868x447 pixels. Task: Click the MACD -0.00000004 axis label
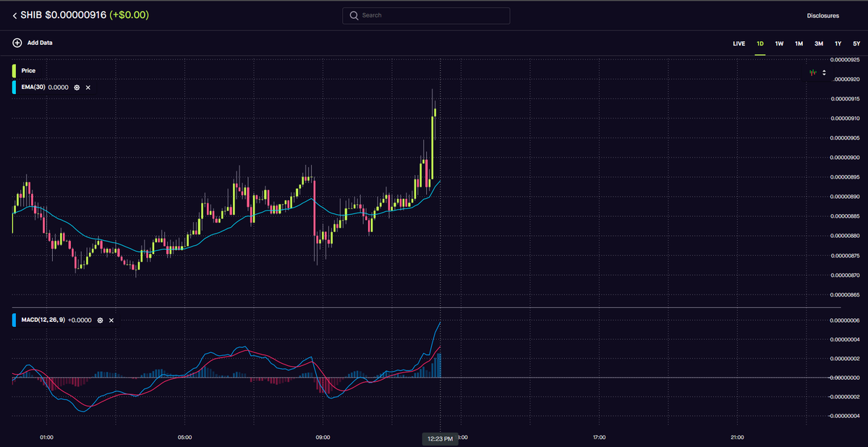coord(844,416)
